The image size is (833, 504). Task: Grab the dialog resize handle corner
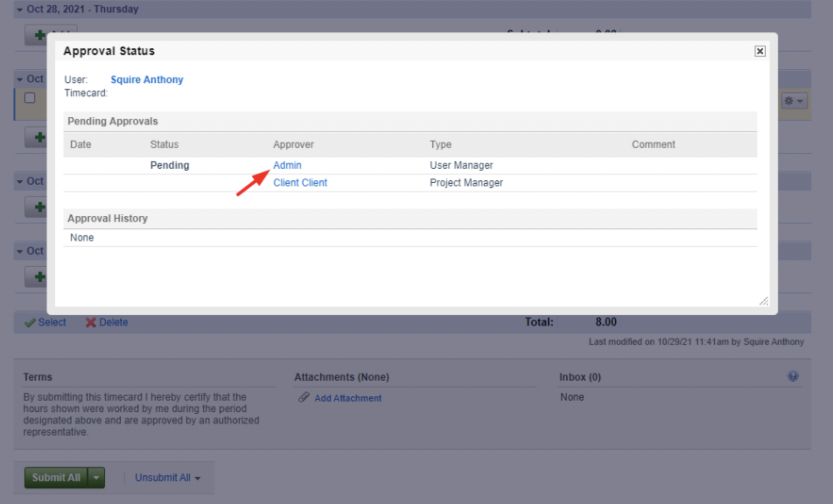(763, 301)
